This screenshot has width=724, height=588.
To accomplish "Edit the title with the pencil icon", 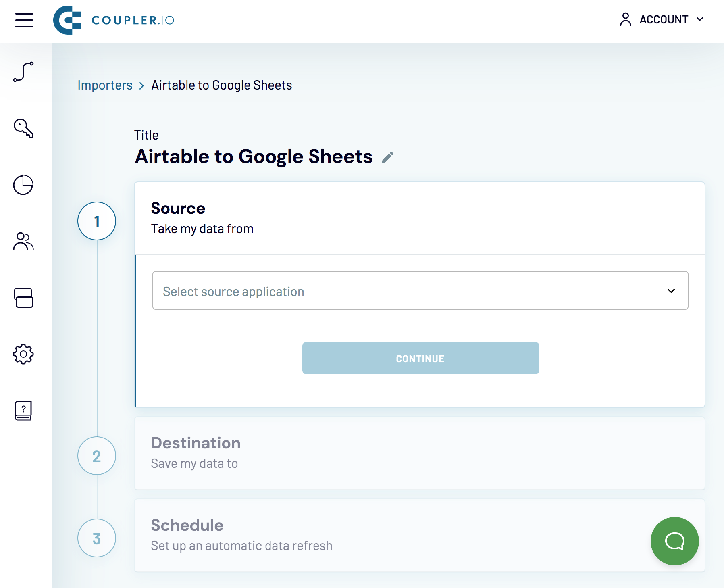I will tap(387, 157).
